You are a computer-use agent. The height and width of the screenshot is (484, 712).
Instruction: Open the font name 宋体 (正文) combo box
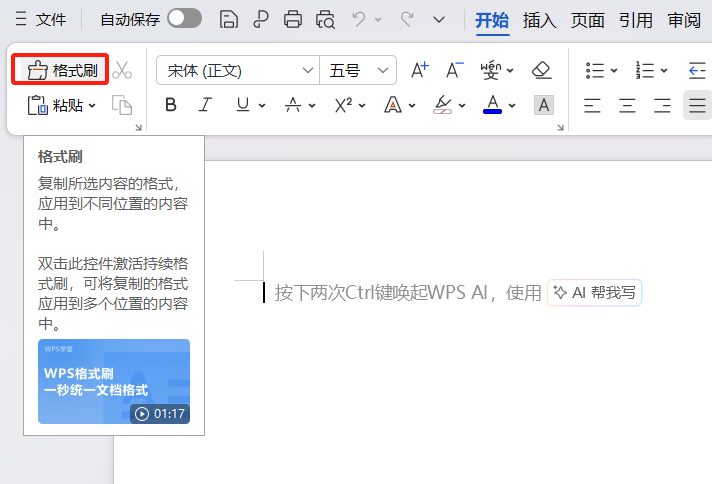238,70
